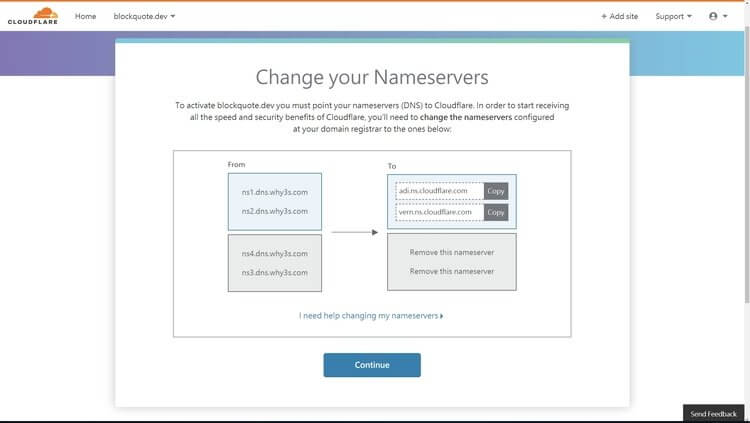Expand the blockquote.dev site dropdown
Screen dimensions: 750x423
pyautogui.click(x=144, y=16)
